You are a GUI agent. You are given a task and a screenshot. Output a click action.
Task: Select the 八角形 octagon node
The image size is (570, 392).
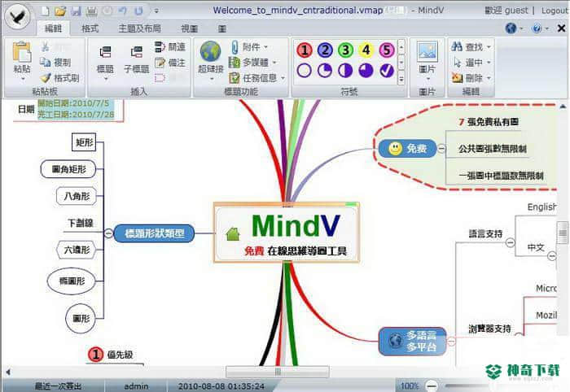tap(77, 196)
